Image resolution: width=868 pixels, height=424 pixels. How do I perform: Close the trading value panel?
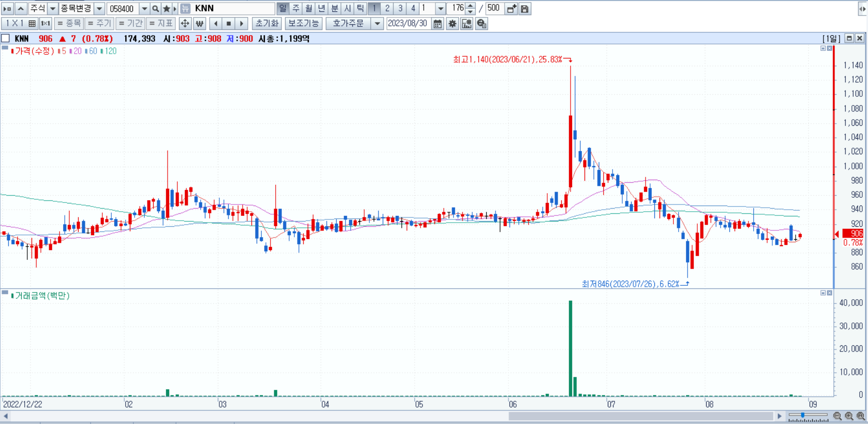point(830,293)
